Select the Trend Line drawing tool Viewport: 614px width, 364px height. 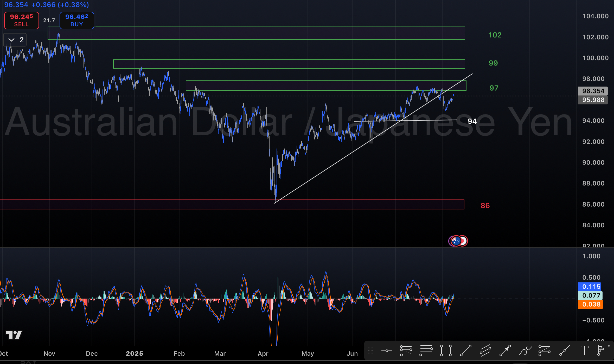(465, 351)
